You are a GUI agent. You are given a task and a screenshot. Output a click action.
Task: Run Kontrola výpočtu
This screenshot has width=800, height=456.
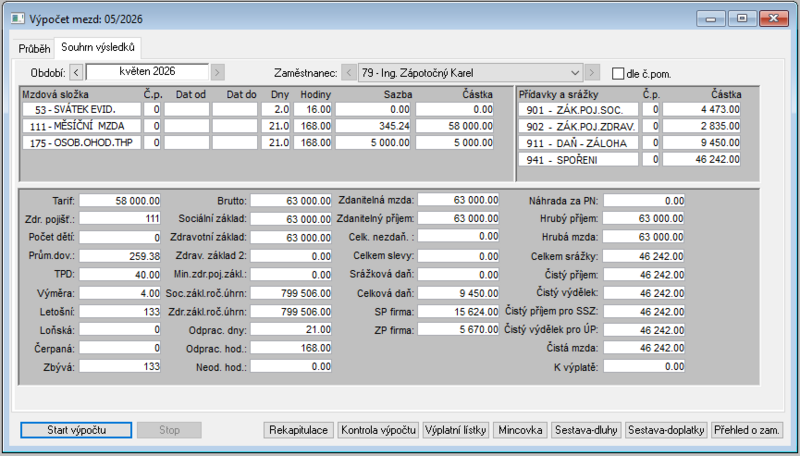tap(378, 430)
